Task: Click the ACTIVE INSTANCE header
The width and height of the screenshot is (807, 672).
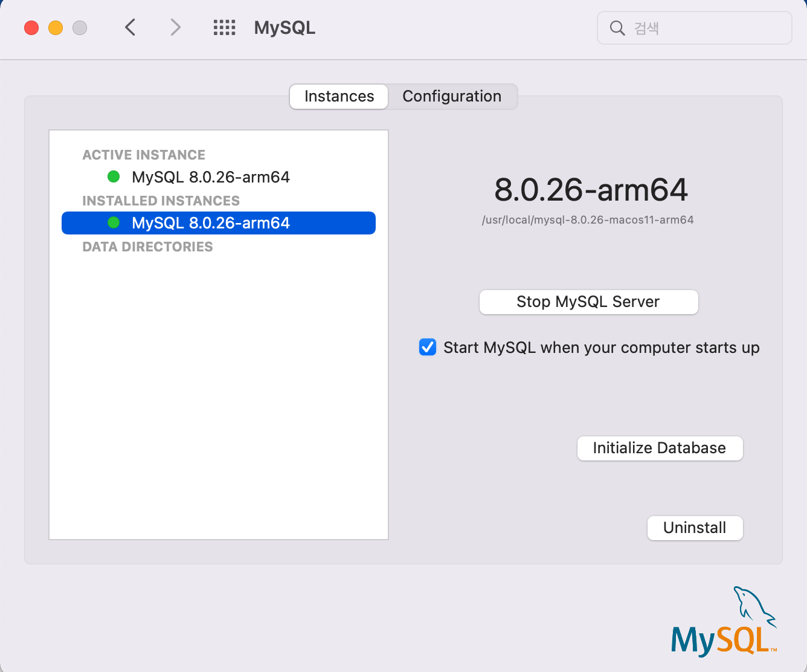Action: click(144, 155)
